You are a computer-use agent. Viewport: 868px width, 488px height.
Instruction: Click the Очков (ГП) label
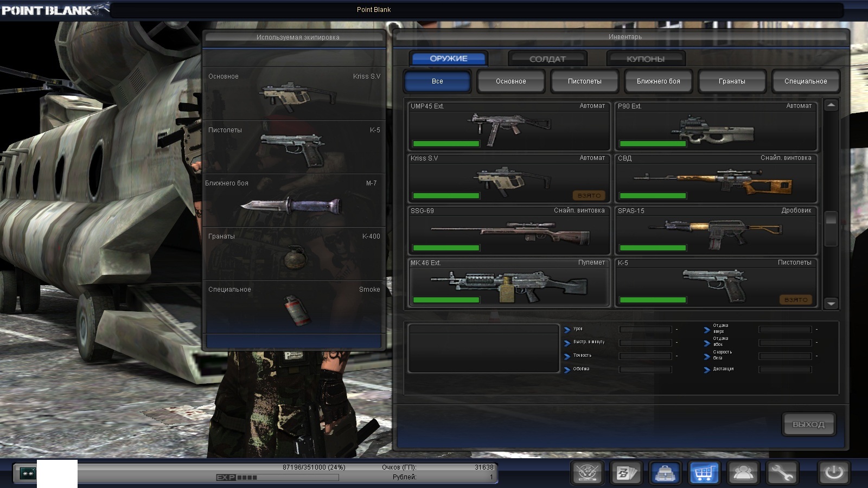pyautogui.click(x=399, y=467)
